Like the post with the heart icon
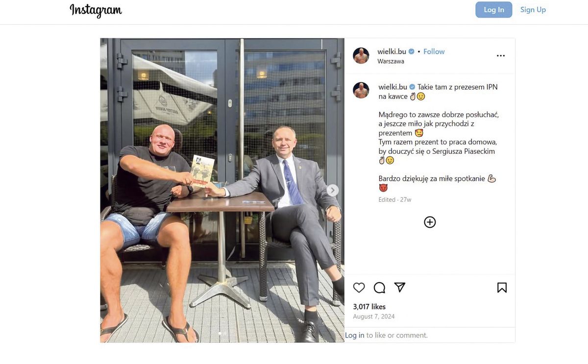The image size is (588, 364). (359, 288)
